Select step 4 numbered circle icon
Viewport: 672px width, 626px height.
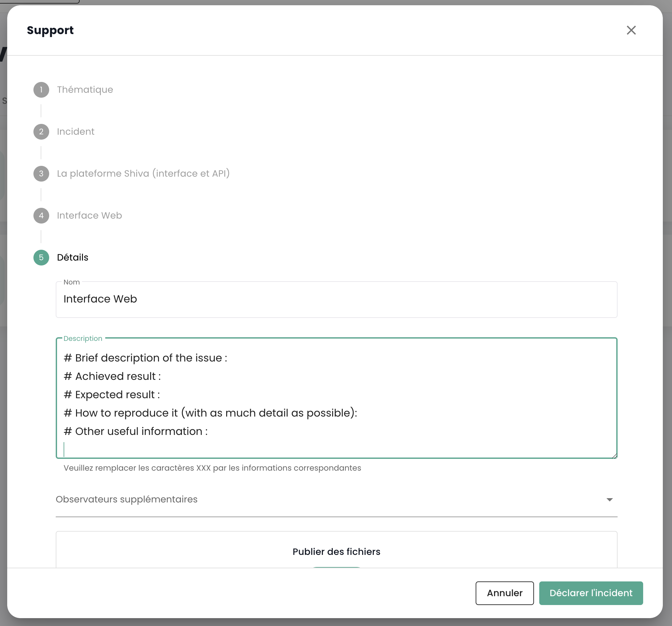click(41, 216)
